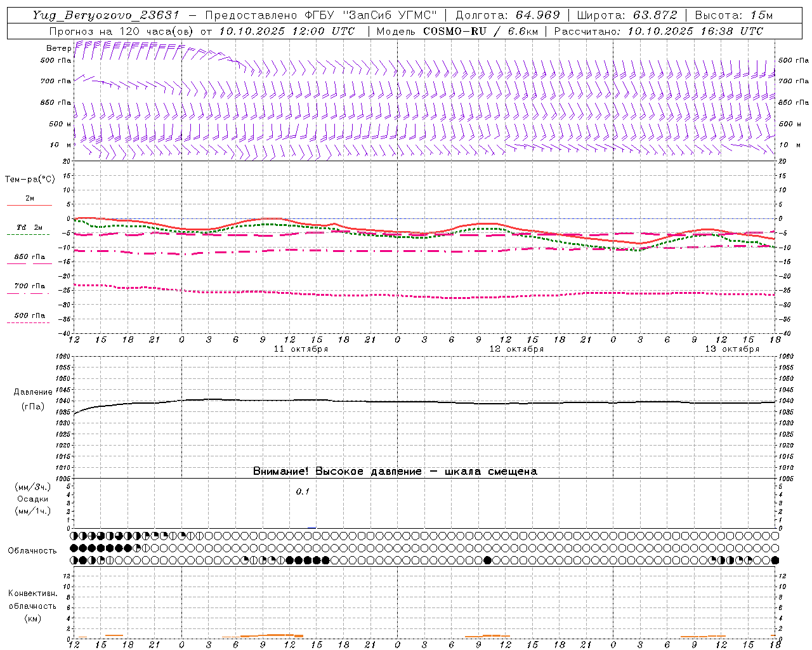Select the 'Предоставлено ФГБУ ЗапСиб УГМС' provider text

pos(322,15)
